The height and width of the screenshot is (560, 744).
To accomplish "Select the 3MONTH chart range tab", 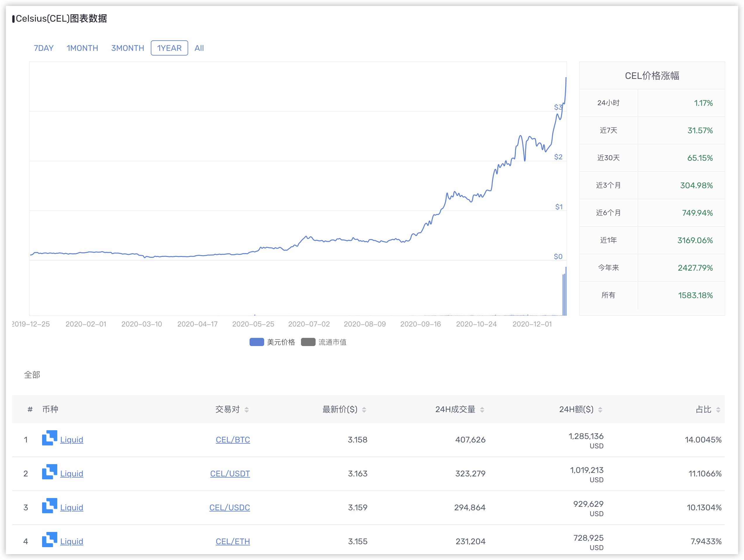I will 127,48.
